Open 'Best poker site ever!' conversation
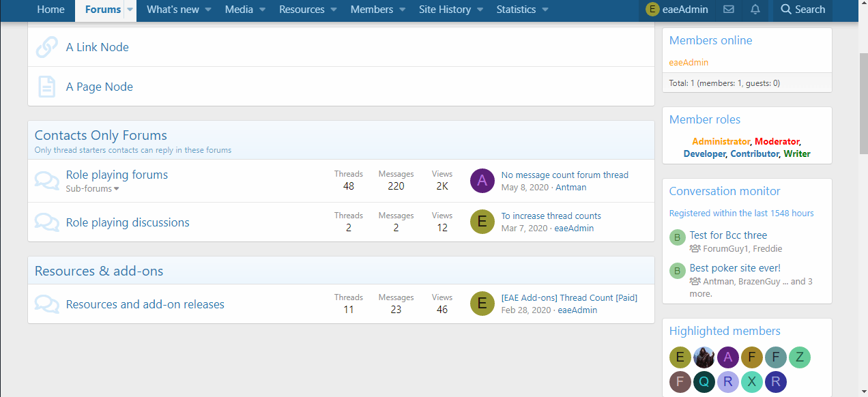 [x=735, y=268]
